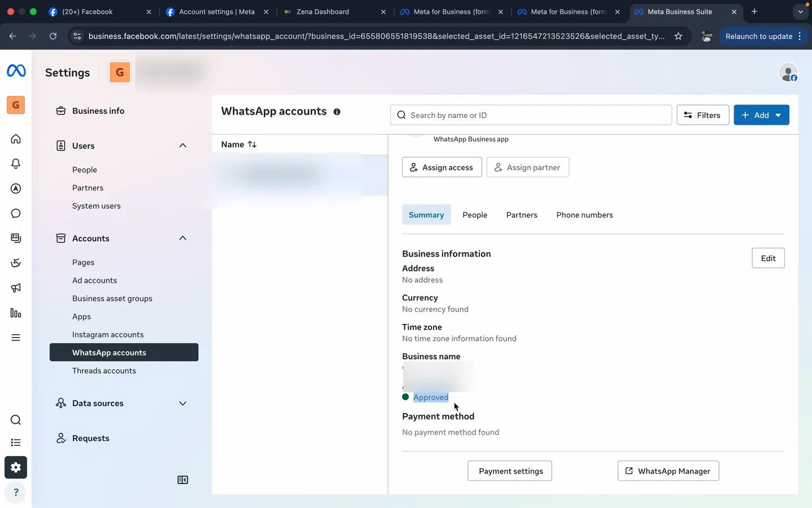Switch to the Phone numbers tab
The height and width of the screenshot is (508, 812).
[x=585, y=215]
